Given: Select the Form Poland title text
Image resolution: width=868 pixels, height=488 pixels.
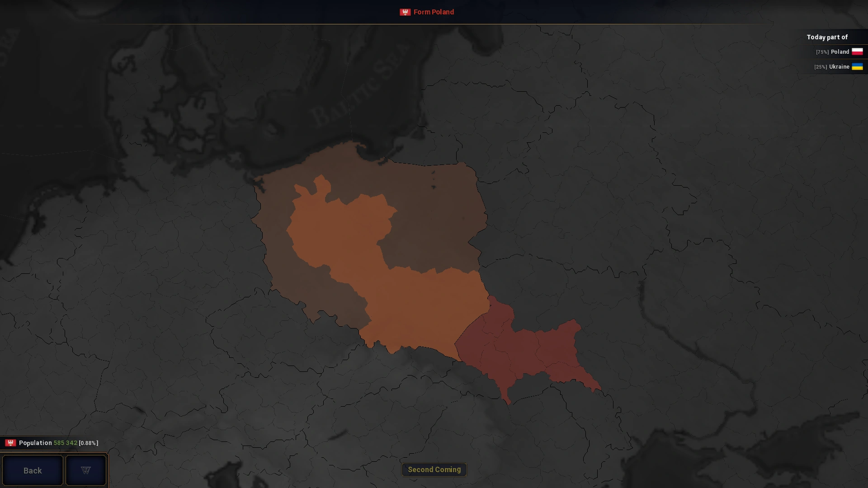Looking at the screenshot, I should click(433, 12).
